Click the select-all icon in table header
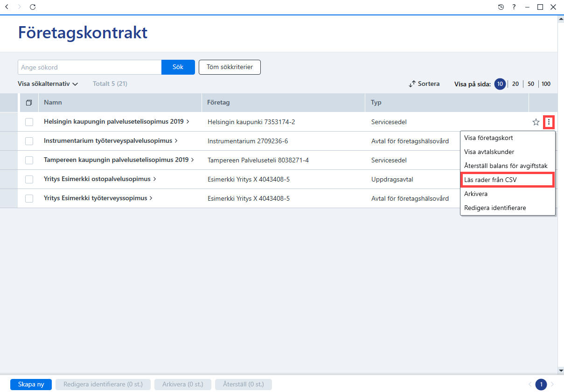This screenshot has width=564, height=392. (29, 103)
